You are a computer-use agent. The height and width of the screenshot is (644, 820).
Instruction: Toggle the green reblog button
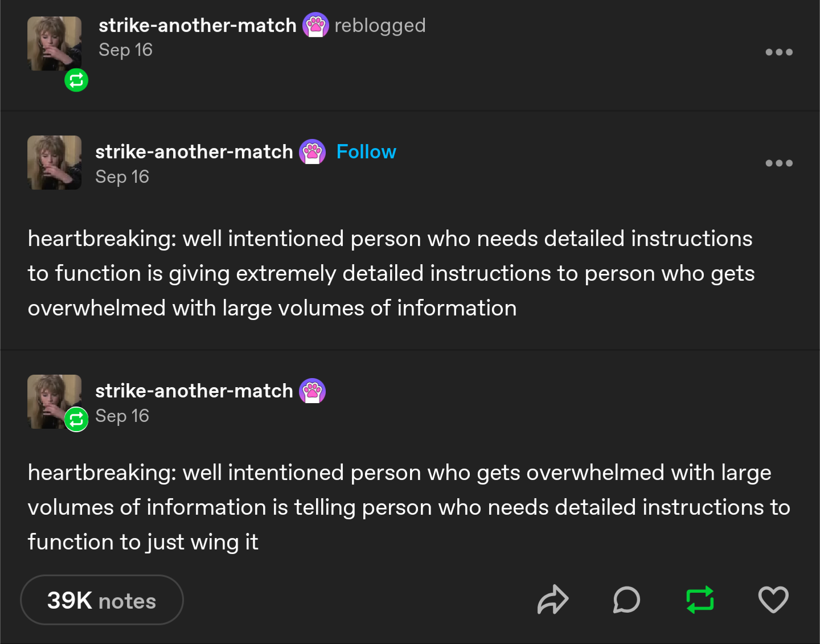[x=700, y=600]
